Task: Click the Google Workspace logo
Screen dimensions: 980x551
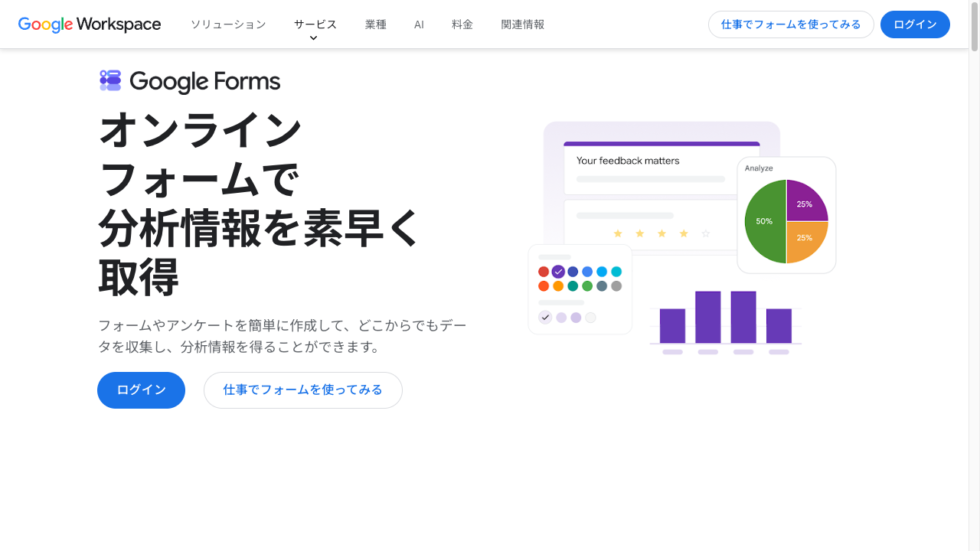Action: pos(90,24)
